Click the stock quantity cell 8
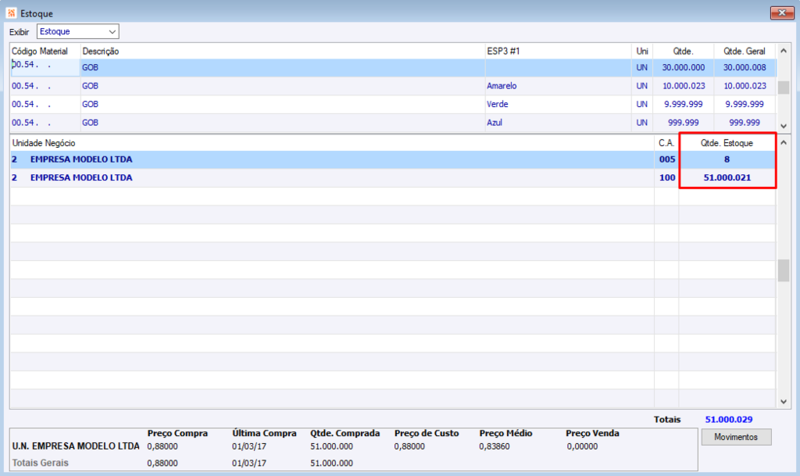This screenshot has width=800, height=476. tap(727, 159)
